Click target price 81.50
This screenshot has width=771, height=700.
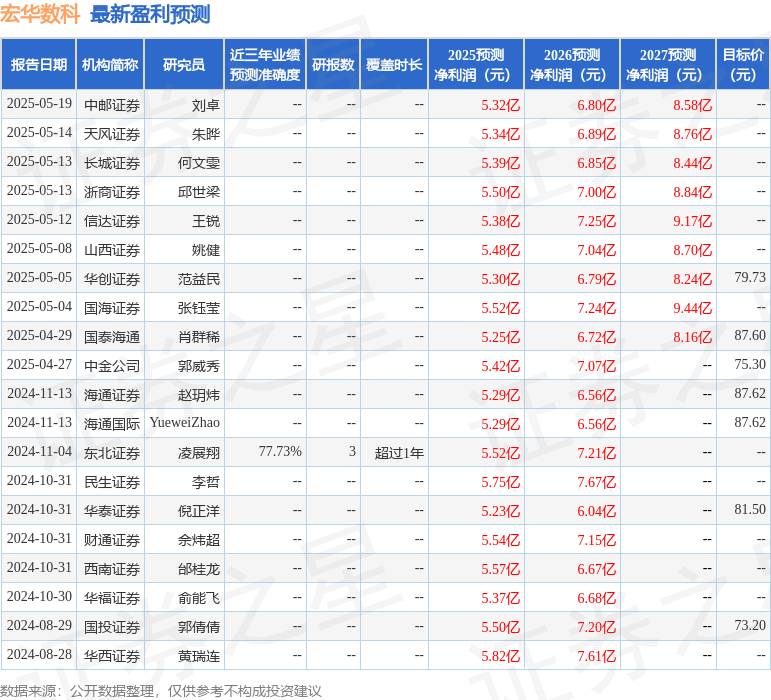coord(750,510)
